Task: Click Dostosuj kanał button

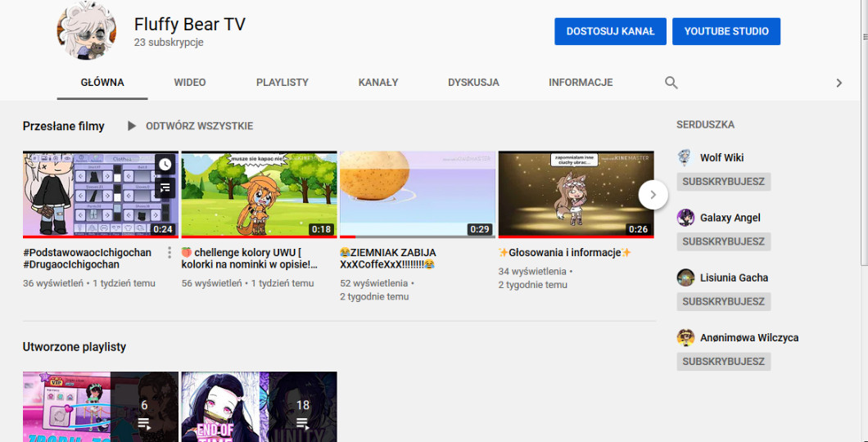Action: point(610,31)
